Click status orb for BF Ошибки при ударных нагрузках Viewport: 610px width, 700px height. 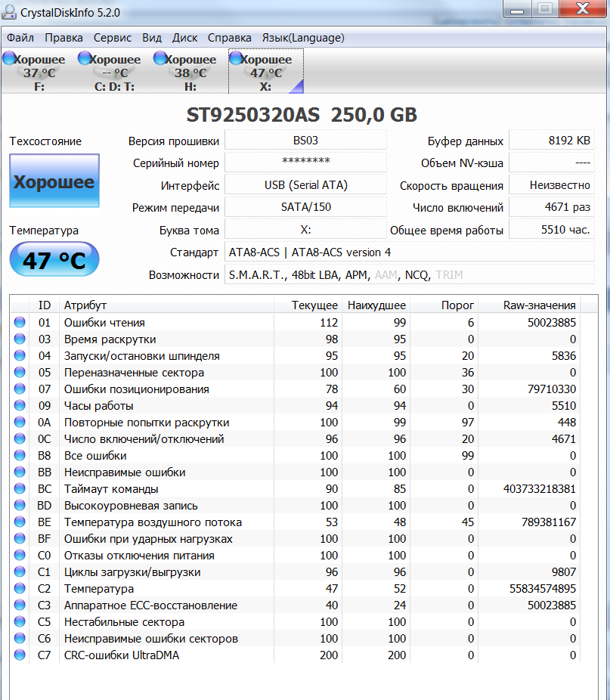coord(20,538)
